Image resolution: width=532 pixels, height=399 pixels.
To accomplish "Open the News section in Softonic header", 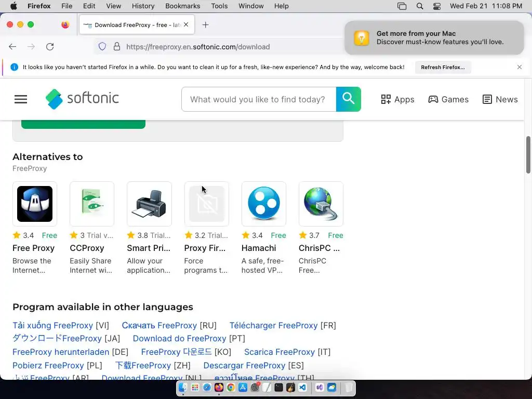I will [x=500, y=99].
